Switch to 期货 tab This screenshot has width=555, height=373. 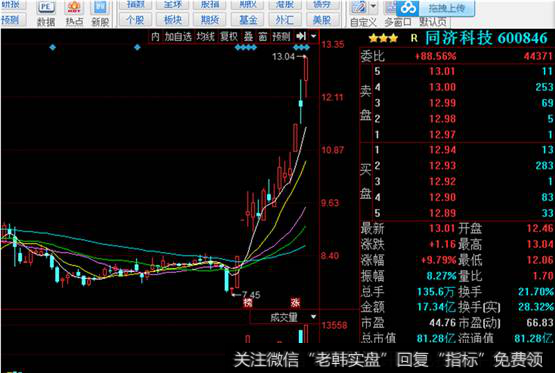(x=210, y=20)
